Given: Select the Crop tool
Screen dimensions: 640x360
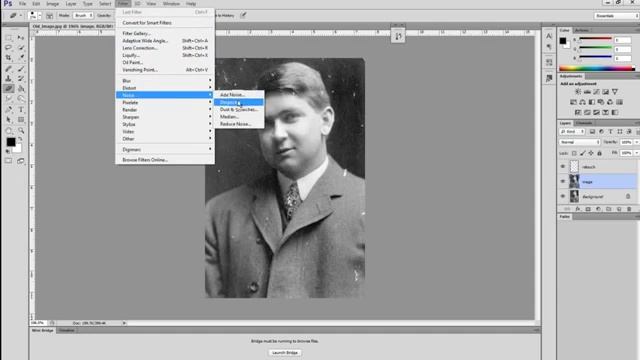Looking at the screenshot, I should [x=9, y=58].
